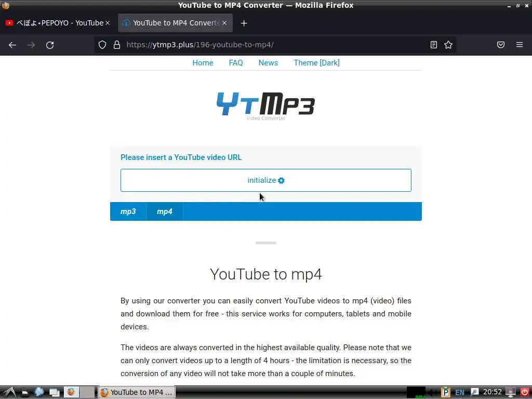
Task: Click the red power logout button
Action: pyautogui.click(x=525, y=393)
